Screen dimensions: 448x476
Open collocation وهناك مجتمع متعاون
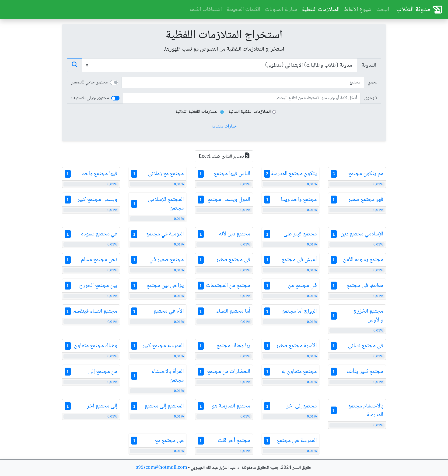[x=96, y=346]
